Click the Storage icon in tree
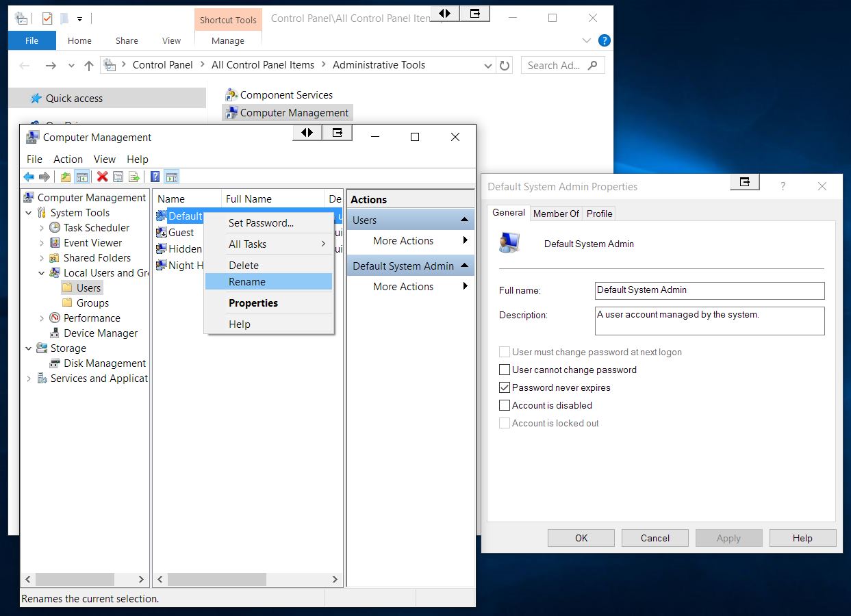Image resolution: width=851 pixels, height=616 pixels. [x=42, y=348]
